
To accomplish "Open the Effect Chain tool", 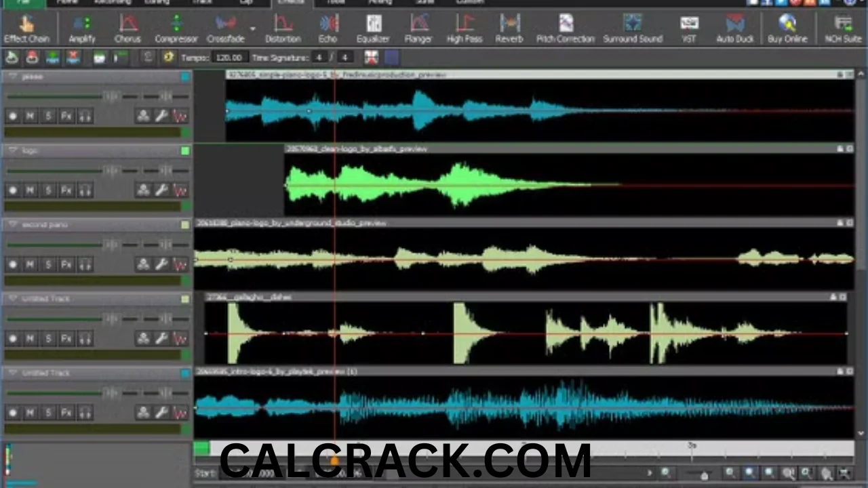I will point(26,29).
